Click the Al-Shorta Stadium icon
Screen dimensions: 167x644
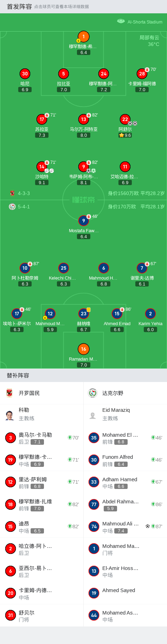click(x=121, y=21)
